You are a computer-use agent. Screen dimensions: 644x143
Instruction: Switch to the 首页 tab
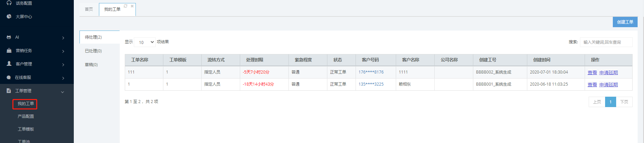89,9
